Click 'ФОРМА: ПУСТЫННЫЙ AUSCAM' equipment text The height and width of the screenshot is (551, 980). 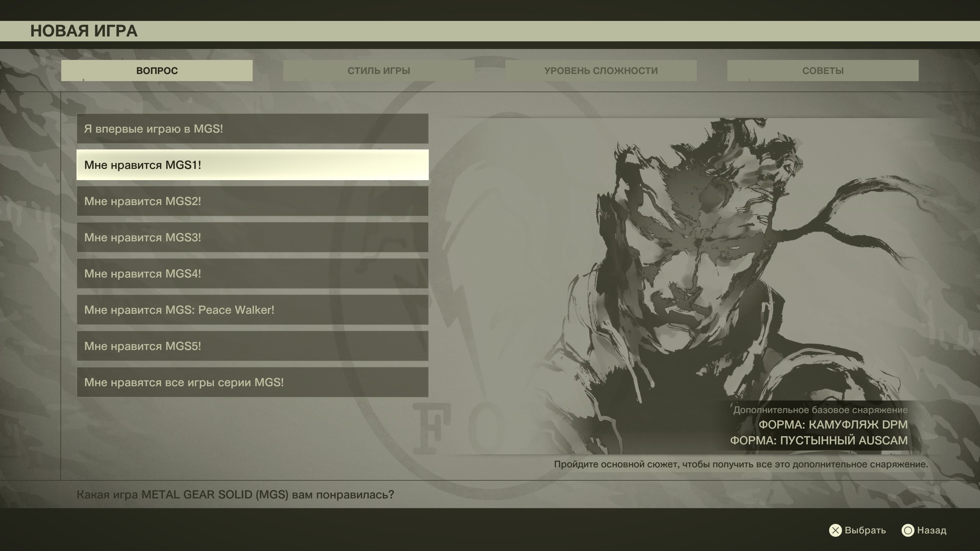pyautogui.click(x=819, y=440)
